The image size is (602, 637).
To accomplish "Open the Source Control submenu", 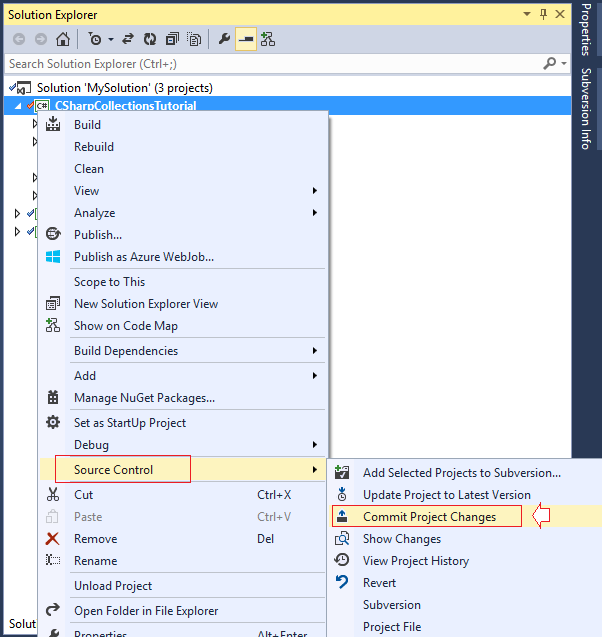I will tap(184, 470).
